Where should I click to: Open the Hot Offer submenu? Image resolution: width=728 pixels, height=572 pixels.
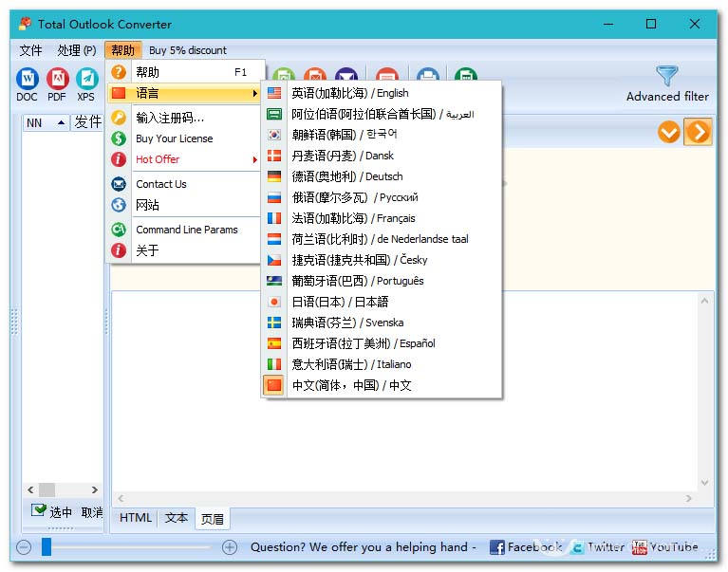click(185, 159)
